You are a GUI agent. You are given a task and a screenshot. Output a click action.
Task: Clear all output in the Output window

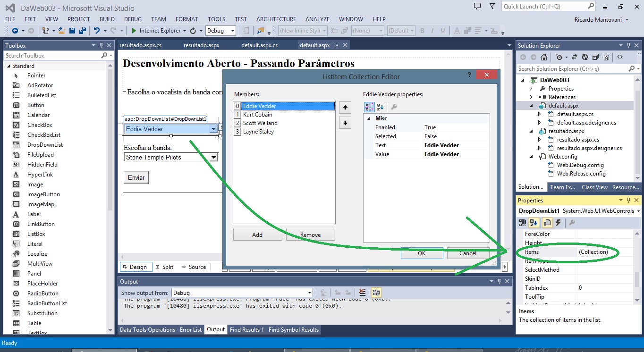(x=362, y=293)
